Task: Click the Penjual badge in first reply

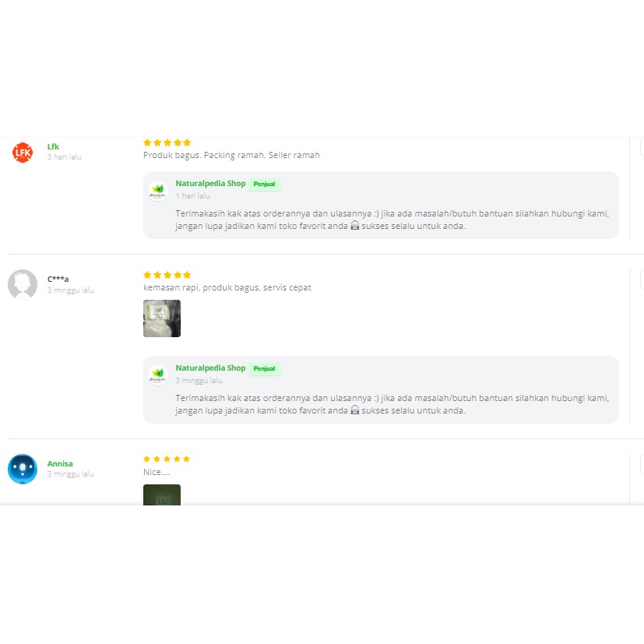Action: point(265,185)
